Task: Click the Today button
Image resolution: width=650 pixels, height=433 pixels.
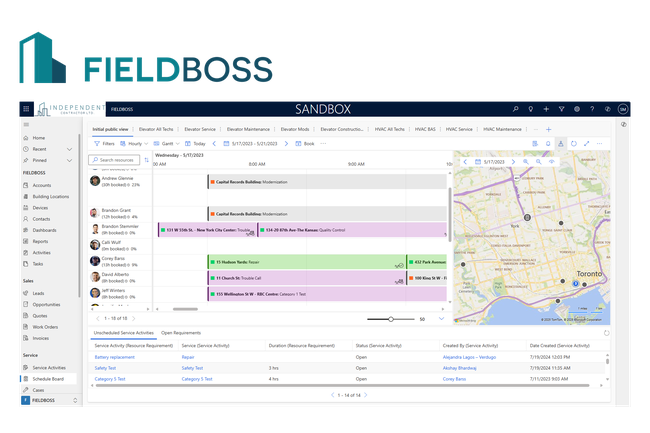Action: tap(195, 143)
